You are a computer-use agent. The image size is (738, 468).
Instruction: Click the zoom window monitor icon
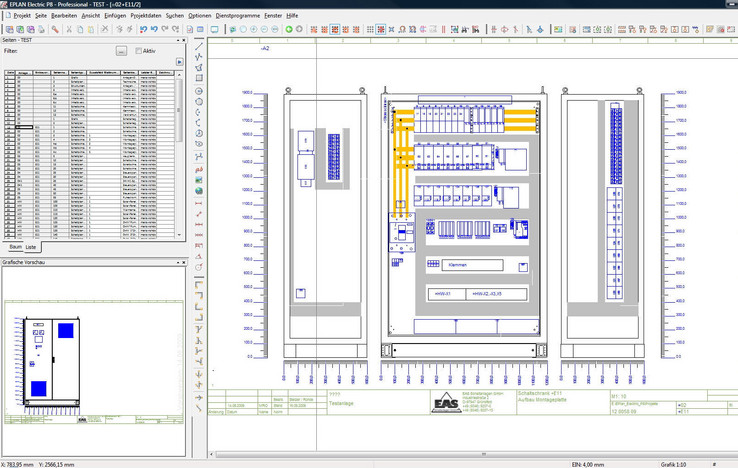(214, 29)
